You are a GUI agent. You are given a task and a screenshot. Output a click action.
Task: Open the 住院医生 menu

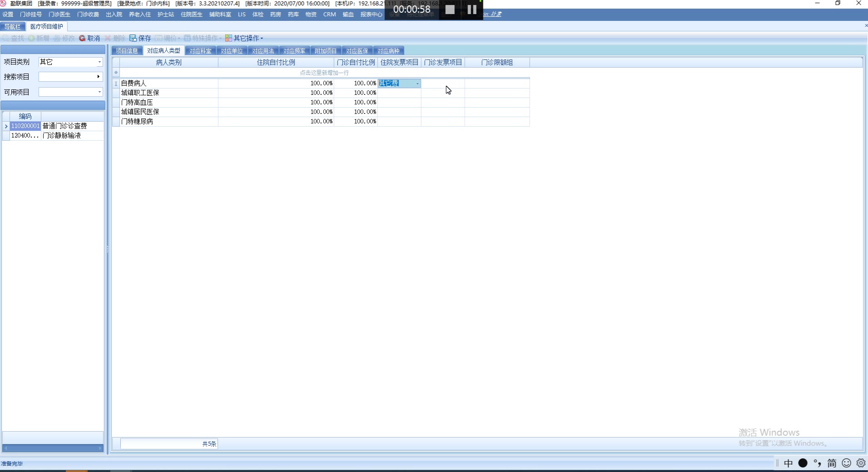click(192, 15)
